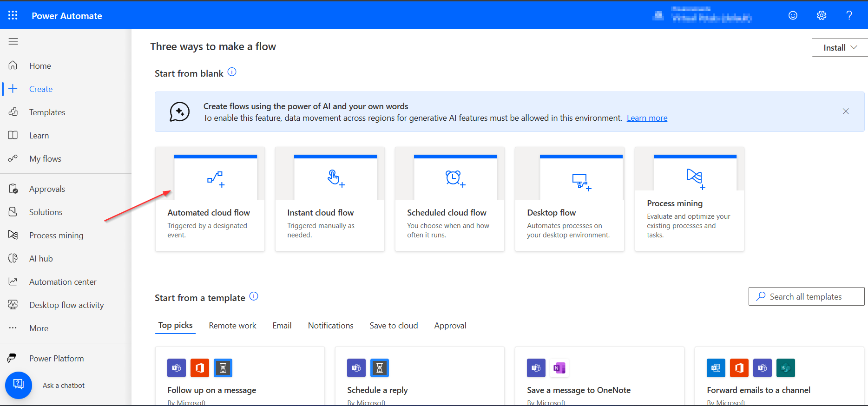Select the Desktop flow title

tap(552, 212)
